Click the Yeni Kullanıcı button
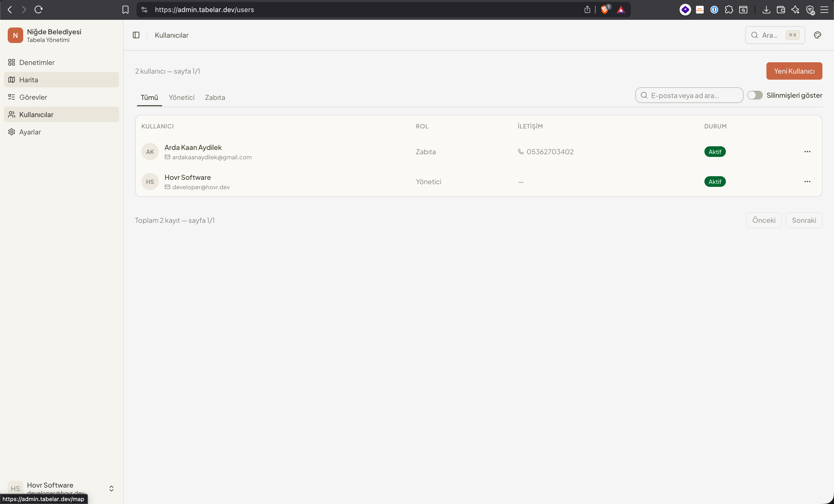The width and height of the screenshot is (834, 504). 794,71
